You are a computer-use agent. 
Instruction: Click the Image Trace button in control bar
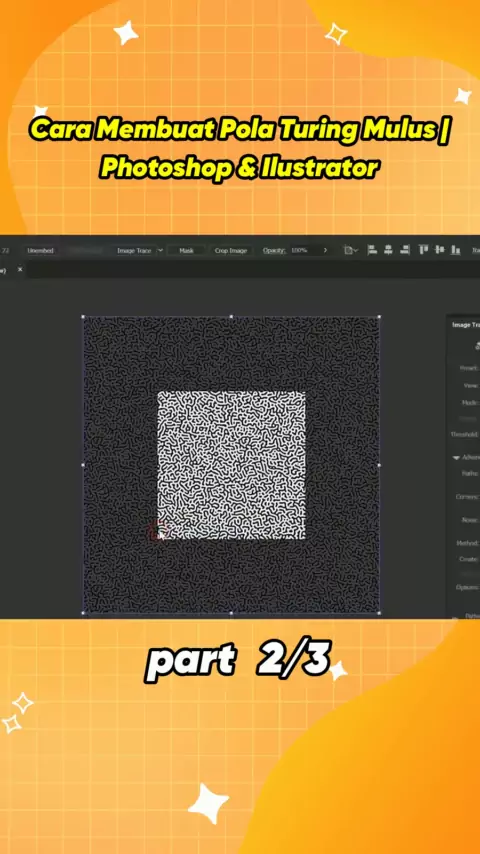[134, 251]
